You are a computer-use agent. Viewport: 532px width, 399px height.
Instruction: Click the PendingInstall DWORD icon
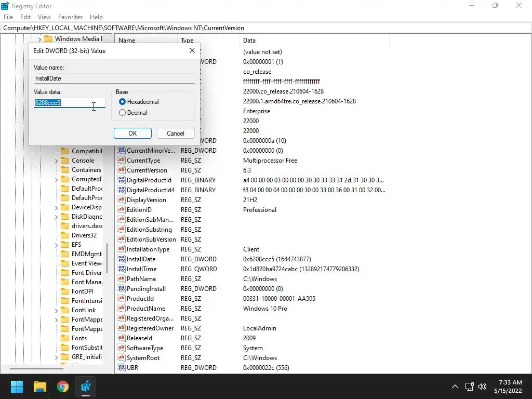pos(122,288)
